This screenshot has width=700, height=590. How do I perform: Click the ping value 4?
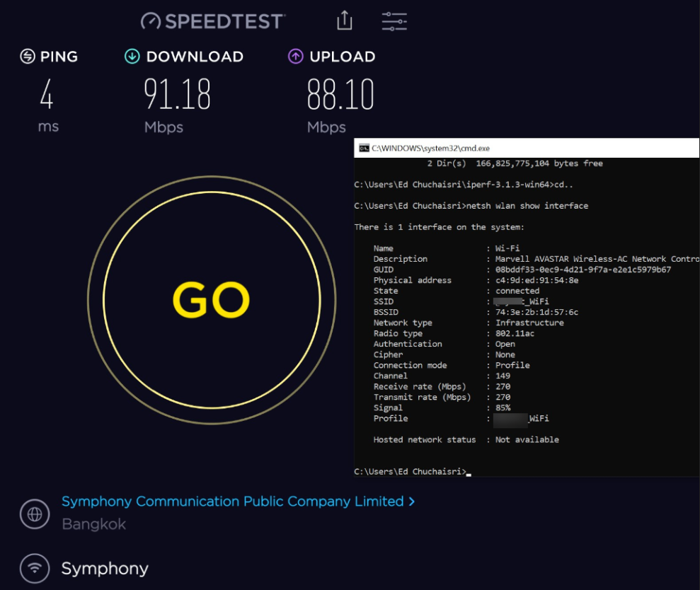click(47, 94)
